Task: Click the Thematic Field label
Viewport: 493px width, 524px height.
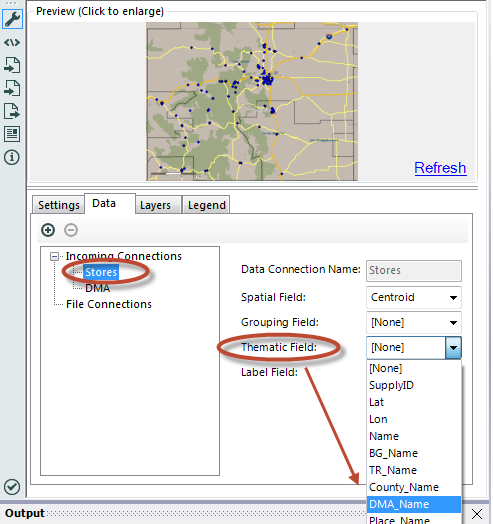Action: coord(279,347)
